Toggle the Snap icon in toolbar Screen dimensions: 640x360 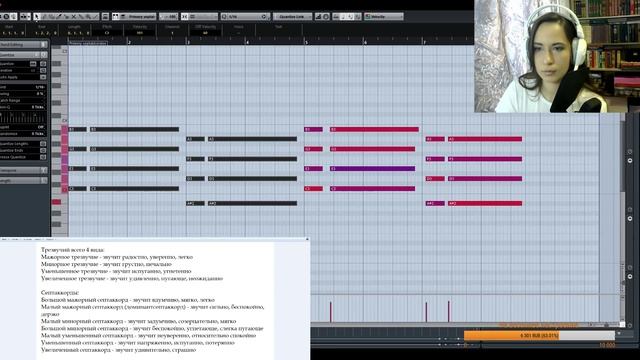point(184,17)
